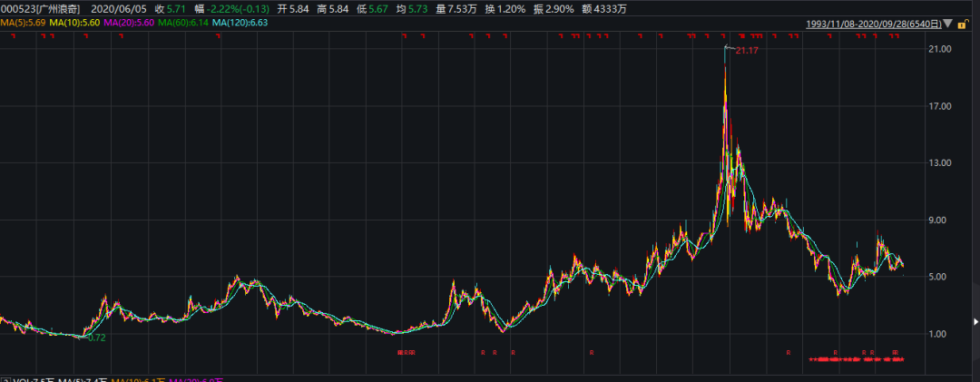Expand the side panel arrow at right edge
The width and height of the screenshot is (980, 382).
point(975,321)
